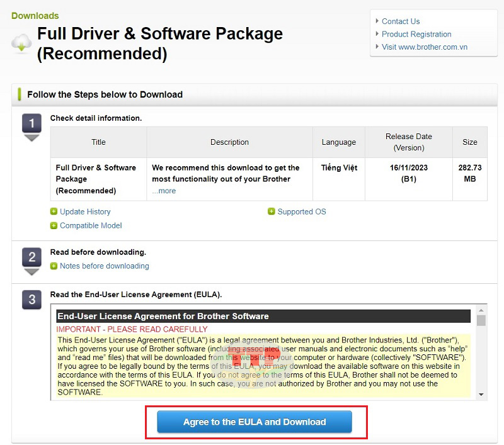504x445 pixels.
Task: Expand the Update History section
Action: click(85, 211)
